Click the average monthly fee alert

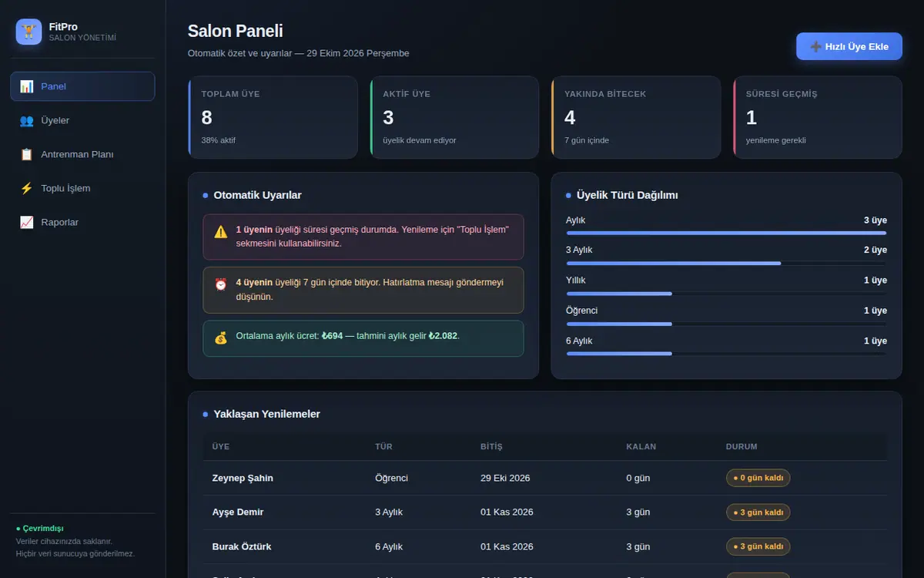pyautogui.click(x=363, y=338)
